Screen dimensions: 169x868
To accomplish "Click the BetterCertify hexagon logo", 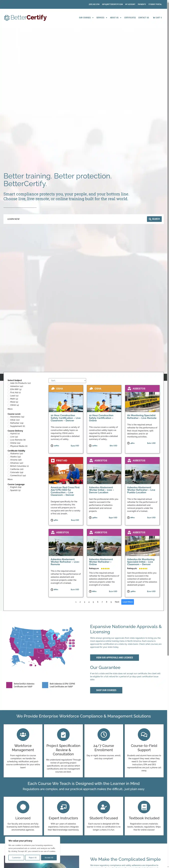I will pyautogui.click(x=7, y=18).
